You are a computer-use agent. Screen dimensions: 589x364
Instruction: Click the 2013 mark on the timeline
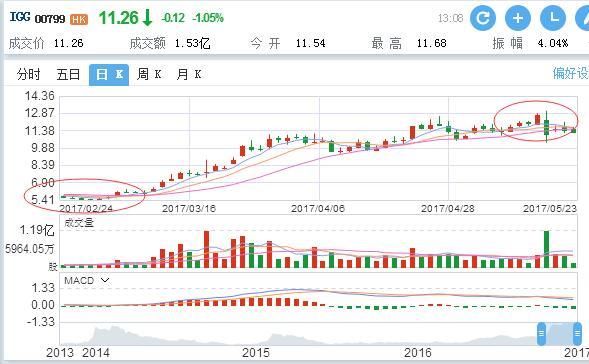(x=60, y=353)
